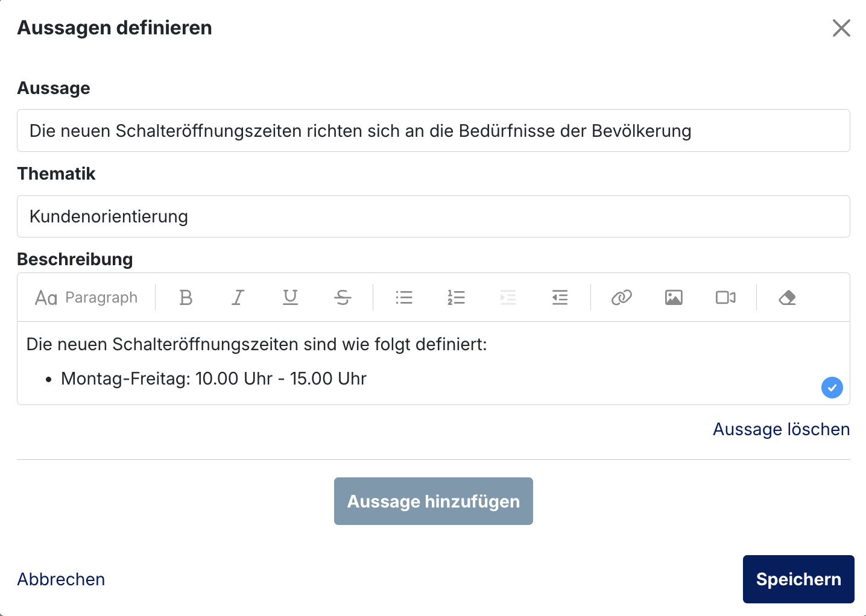This screenshot has width=866, height=616.
Task: Insert a video into the description
Action: (725, 298)
